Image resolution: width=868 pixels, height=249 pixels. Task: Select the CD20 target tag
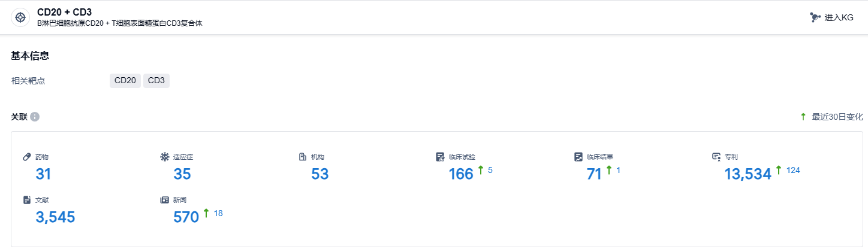(125, 81)
